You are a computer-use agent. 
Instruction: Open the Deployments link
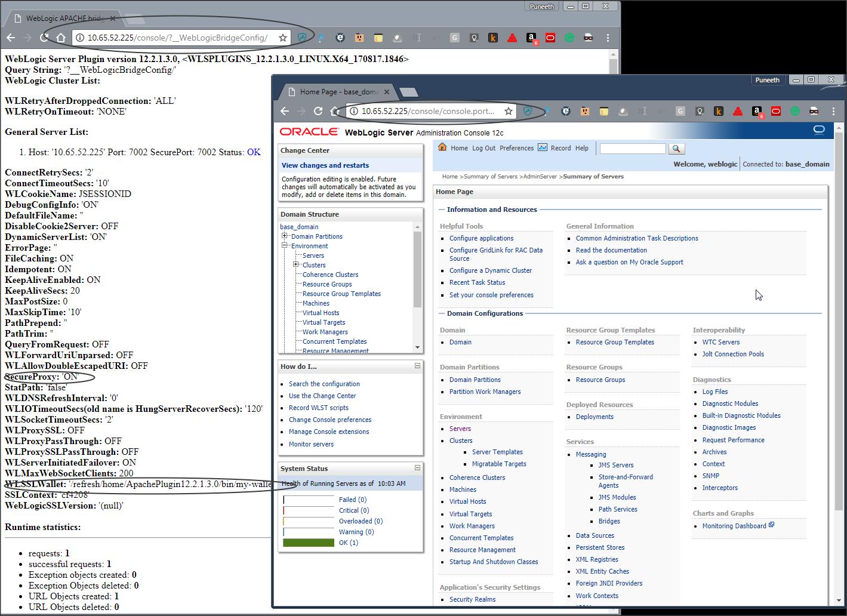pyautogui.click(x=595, y=417)
